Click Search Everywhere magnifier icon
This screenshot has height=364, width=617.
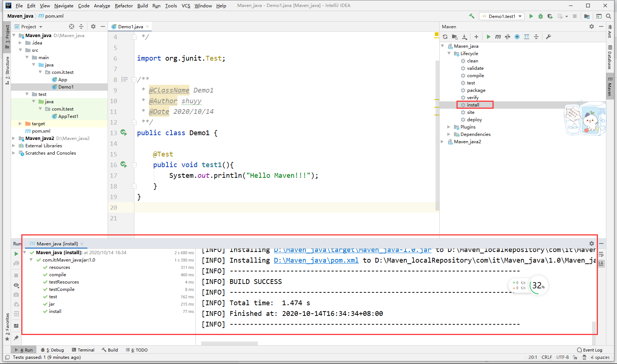[609, 16]
